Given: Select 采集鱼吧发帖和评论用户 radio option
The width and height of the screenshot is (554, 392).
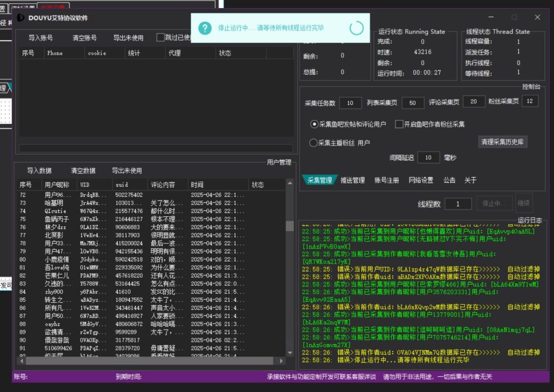Looking at the screenshot, I should pyautogui.click(x=314, y=124).
